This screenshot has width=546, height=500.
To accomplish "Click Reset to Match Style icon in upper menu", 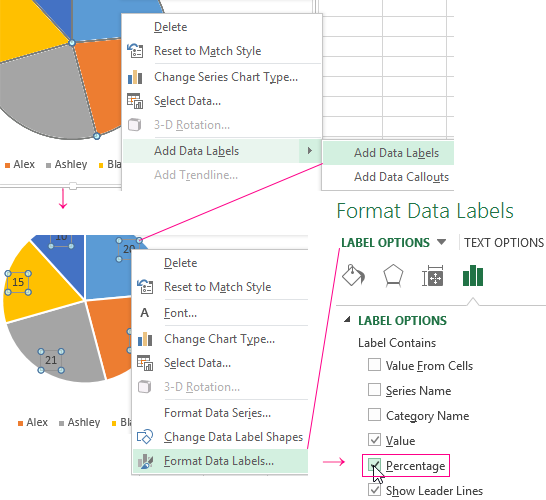I will point(135,51).
